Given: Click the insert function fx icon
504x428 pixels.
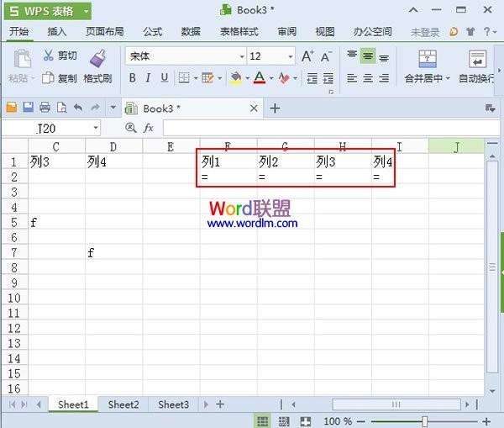Looking at the screenshot, I should pyautogui.click(x=148, y=128).
